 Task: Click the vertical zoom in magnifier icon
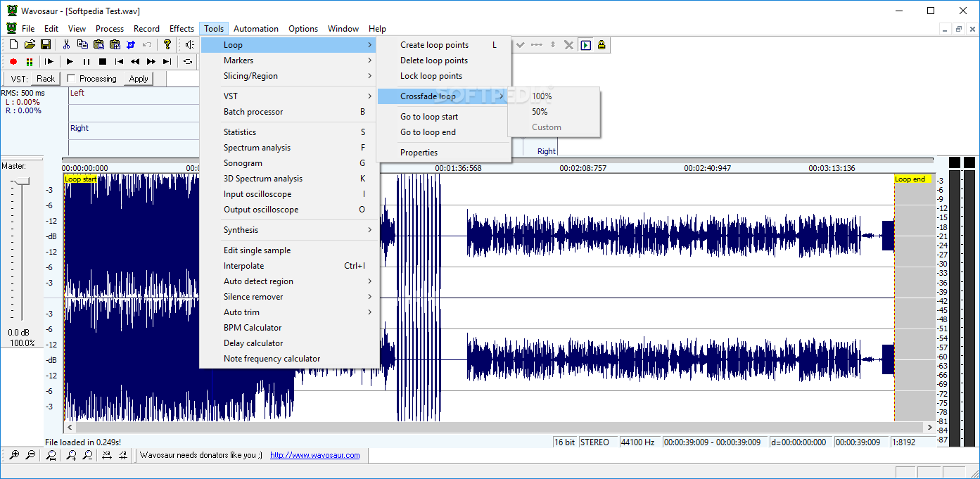click(x=71, y=455)
